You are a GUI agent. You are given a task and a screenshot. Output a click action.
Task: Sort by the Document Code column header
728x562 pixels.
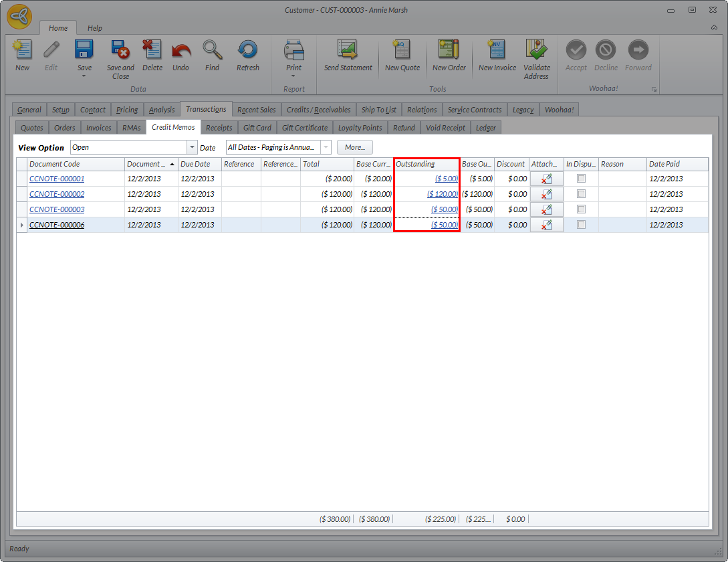74,164
